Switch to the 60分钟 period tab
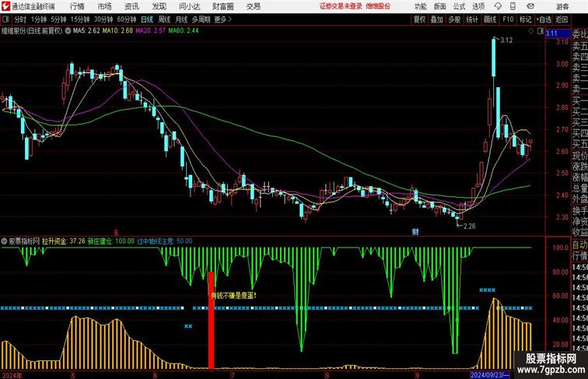This screenshot has height=379, width=588. point(127,19)
